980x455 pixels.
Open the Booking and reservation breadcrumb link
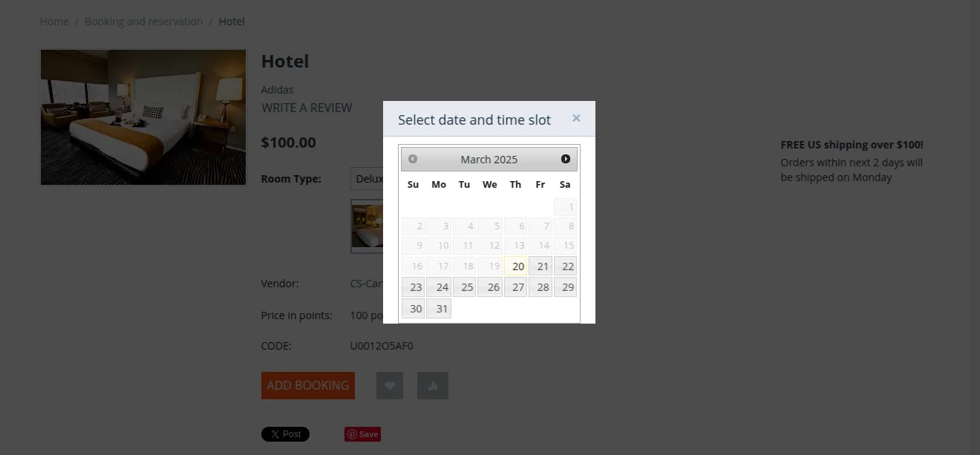click(143, 21)
